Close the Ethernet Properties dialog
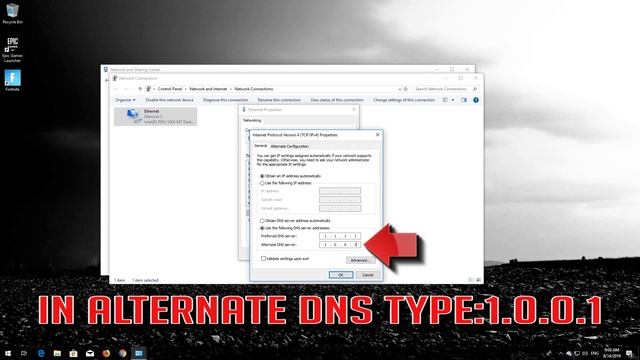The height and width of the screenshot is (360, 640). 353,109
